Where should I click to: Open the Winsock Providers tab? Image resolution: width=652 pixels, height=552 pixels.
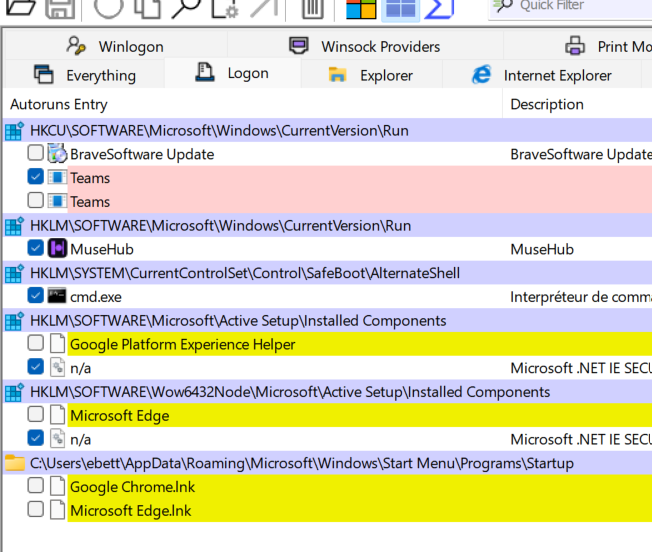(365, 46)
